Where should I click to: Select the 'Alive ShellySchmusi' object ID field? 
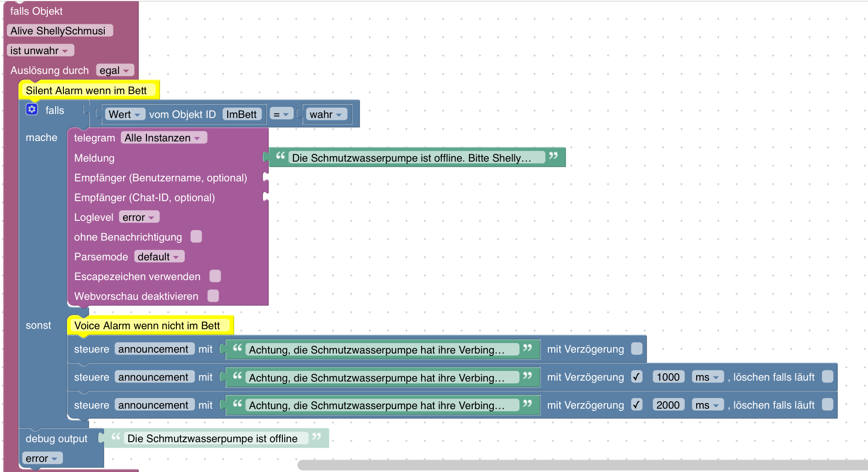tap(60, 31)
